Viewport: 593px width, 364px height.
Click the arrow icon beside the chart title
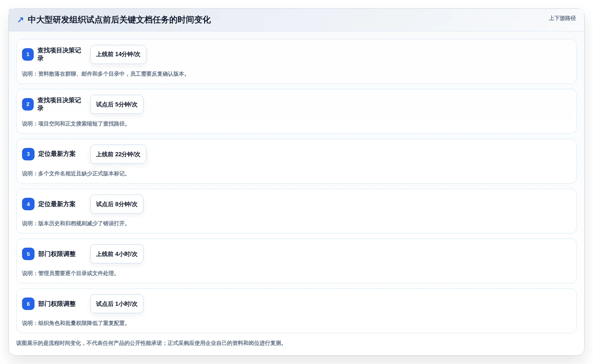(x=20, y=20)
